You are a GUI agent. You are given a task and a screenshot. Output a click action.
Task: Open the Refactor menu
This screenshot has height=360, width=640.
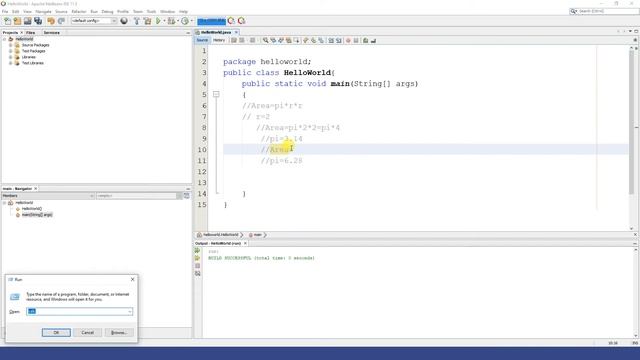pos(79,11)
